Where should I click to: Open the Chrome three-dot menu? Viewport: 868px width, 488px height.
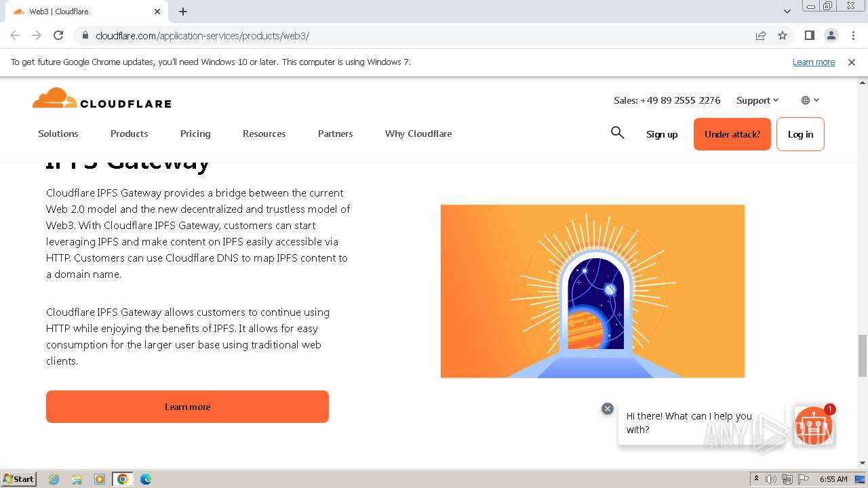click(x=852, y=35)
